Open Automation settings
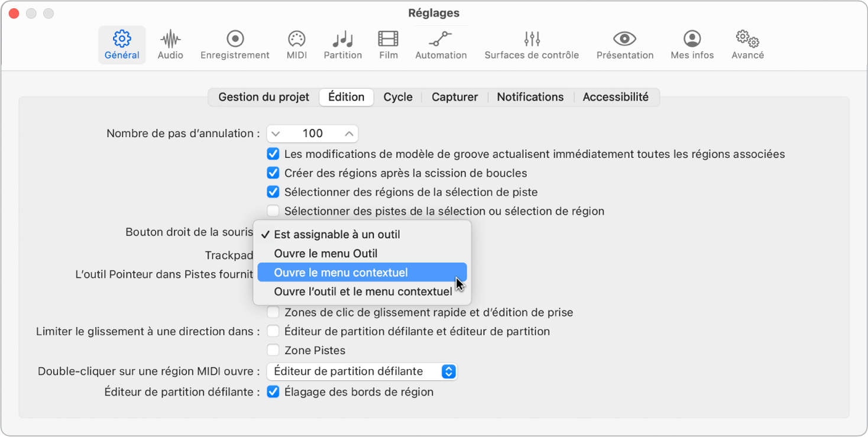868x437 pixels. [x=441, y=44]
